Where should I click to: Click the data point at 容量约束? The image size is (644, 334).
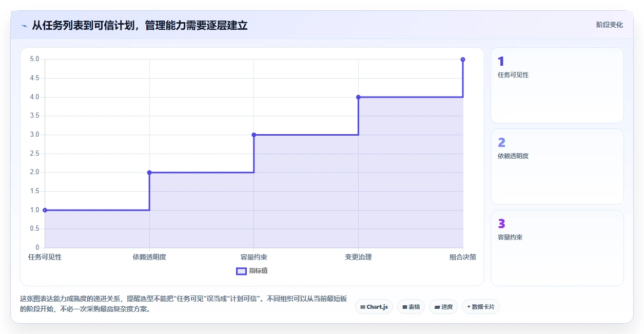[254, 135]
